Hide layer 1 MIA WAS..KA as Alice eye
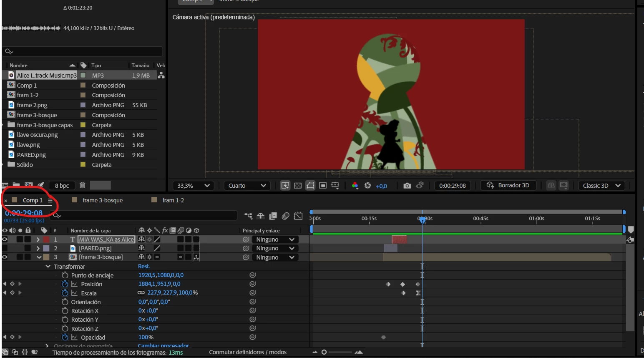This screenshot has height=358, width=644. 5,240
